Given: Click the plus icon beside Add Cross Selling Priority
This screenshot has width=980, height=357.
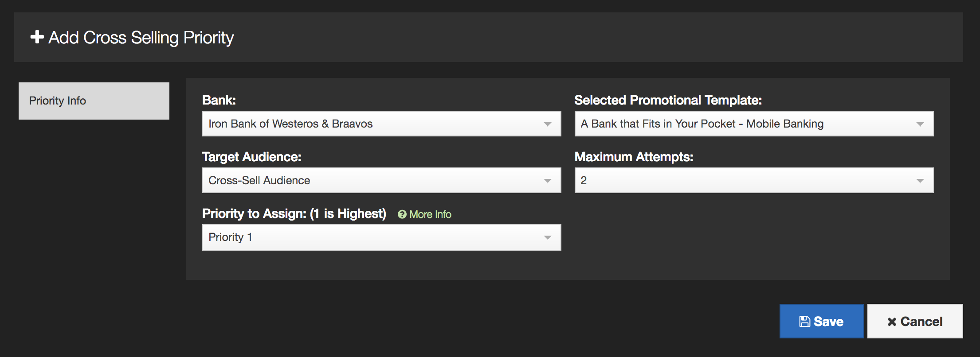Looking at the screenshot, I should 37,37.
